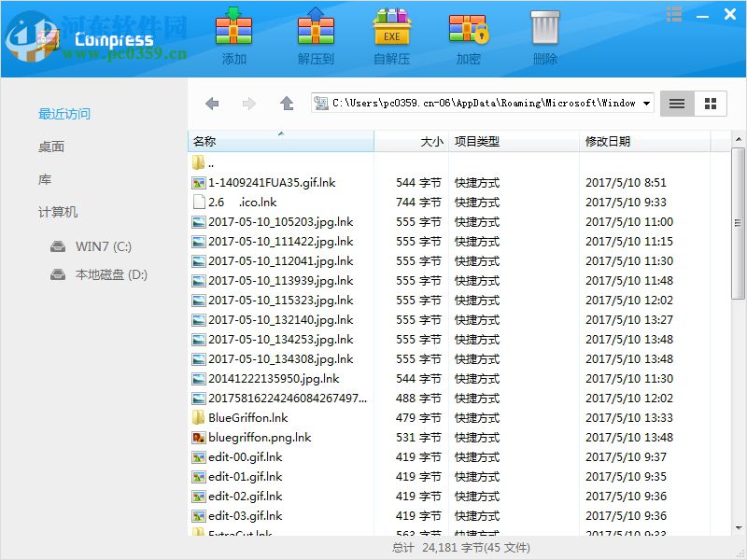Click the back navigation arrow
The image size is (747, 560).
pyautogui.click(x=212, y=103)
